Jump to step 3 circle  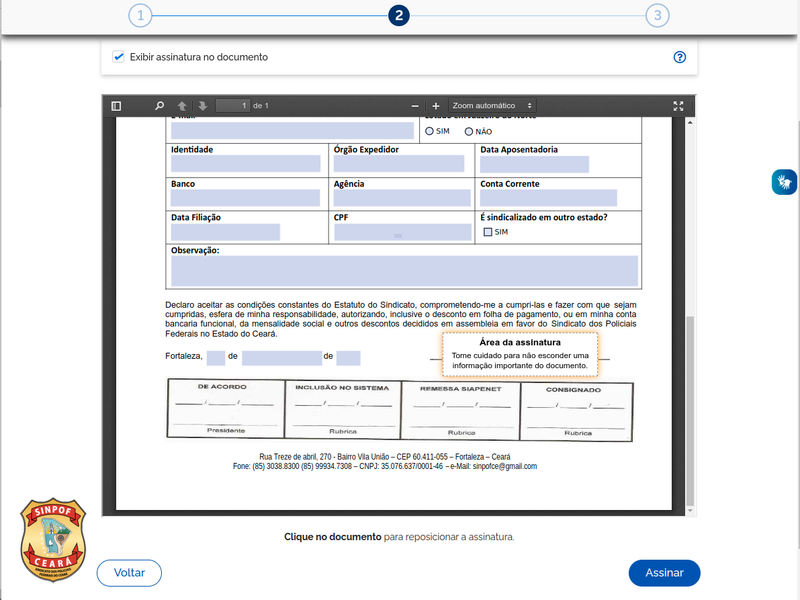coord(658,16)
